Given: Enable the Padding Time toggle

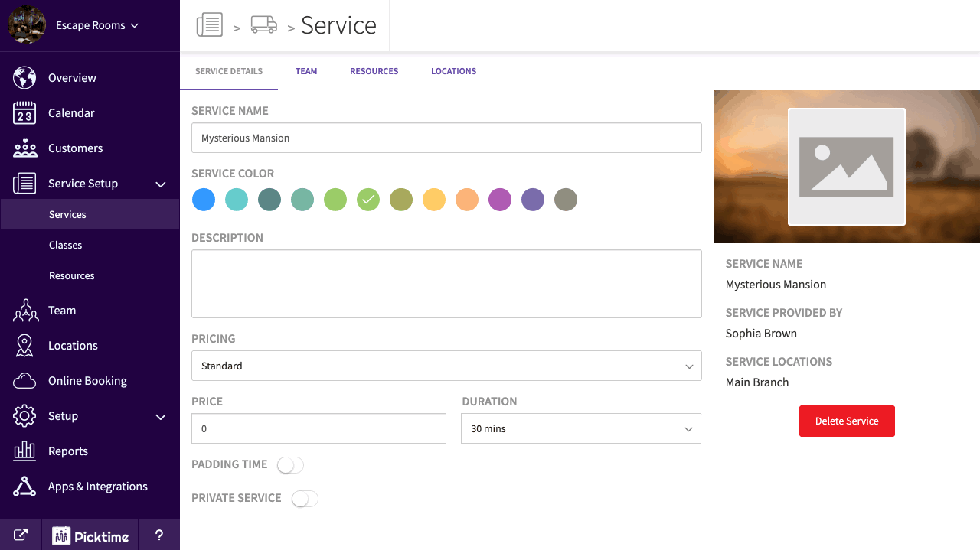Looking at the screenshot, I should click(290, 465).
